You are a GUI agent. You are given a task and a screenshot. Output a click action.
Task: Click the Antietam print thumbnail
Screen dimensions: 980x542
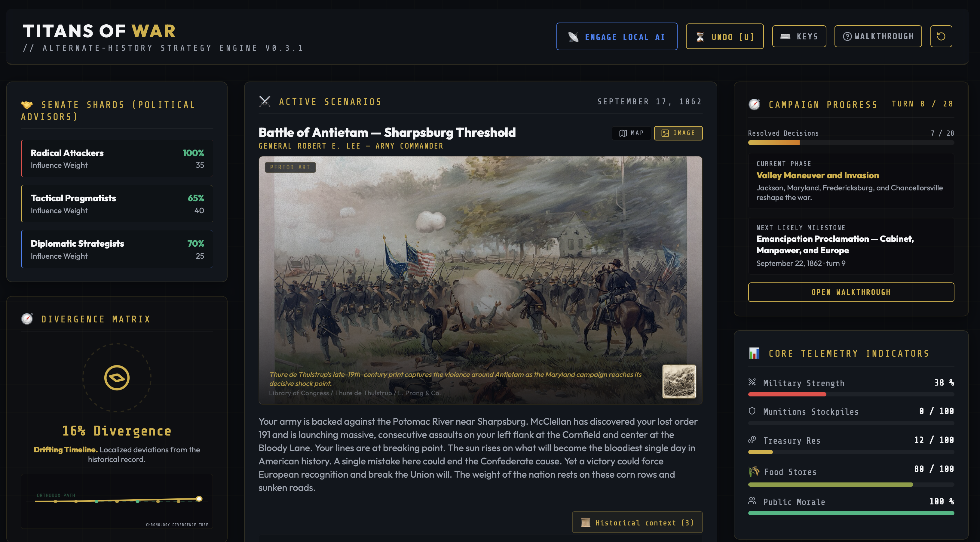[679, 381]
